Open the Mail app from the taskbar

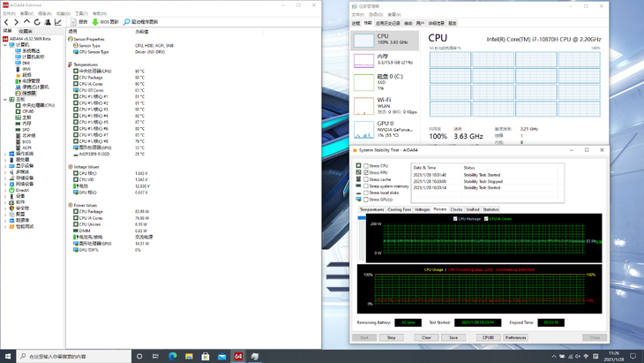pos(221,356)
